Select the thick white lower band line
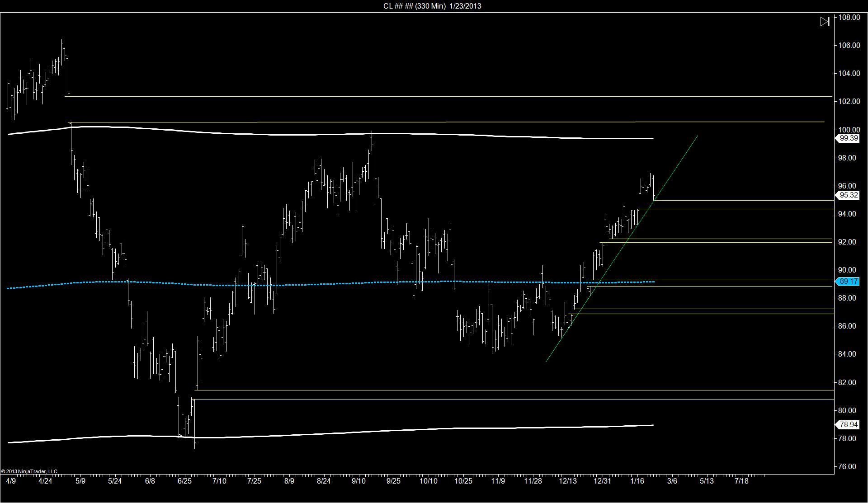The height and width of the screenshot is (503, 868). coord(330,434)
